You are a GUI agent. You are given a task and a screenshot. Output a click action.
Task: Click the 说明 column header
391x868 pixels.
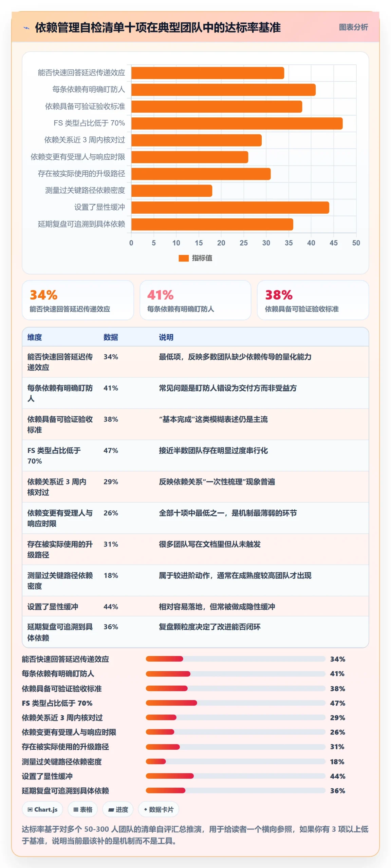click(x=166, y=337)
